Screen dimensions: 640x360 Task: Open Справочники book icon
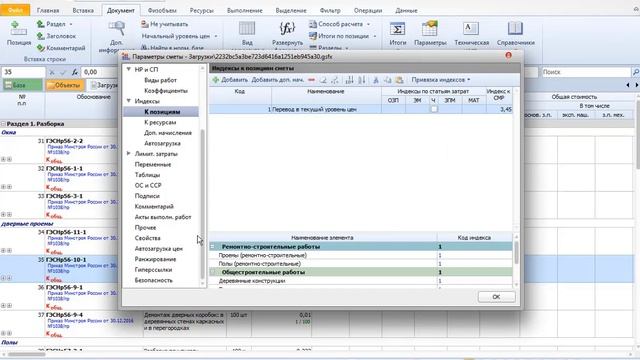point(515,29)
